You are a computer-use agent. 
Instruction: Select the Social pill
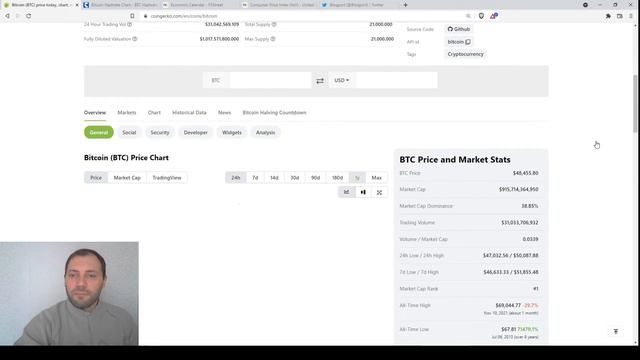pos(129,132)
